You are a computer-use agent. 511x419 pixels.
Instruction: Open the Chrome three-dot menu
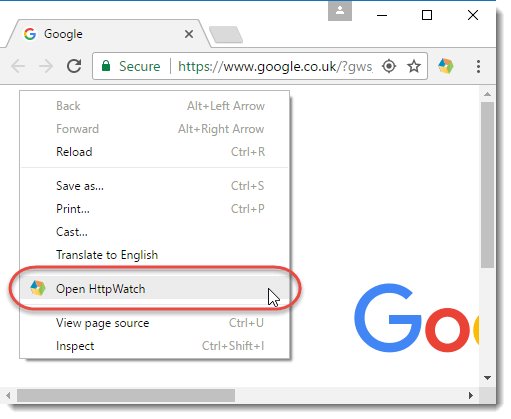(478, 66)
